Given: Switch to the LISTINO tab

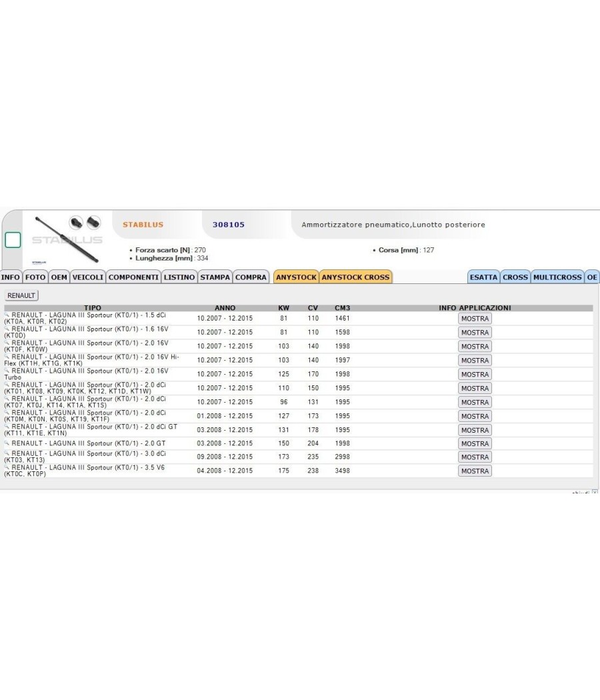Looking at the screenshot, I should pyautogui.click(x=179, y=277).
